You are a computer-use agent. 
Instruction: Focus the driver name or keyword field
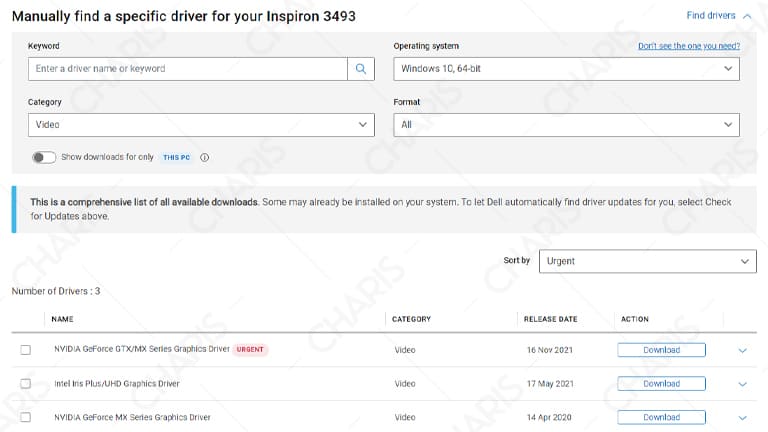click(x=188, y=69)
